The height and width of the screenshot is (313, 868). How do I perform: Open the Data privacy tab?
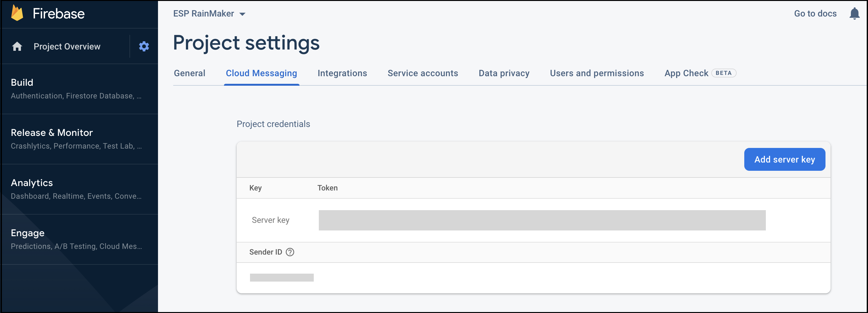click(x=504, y=73)
